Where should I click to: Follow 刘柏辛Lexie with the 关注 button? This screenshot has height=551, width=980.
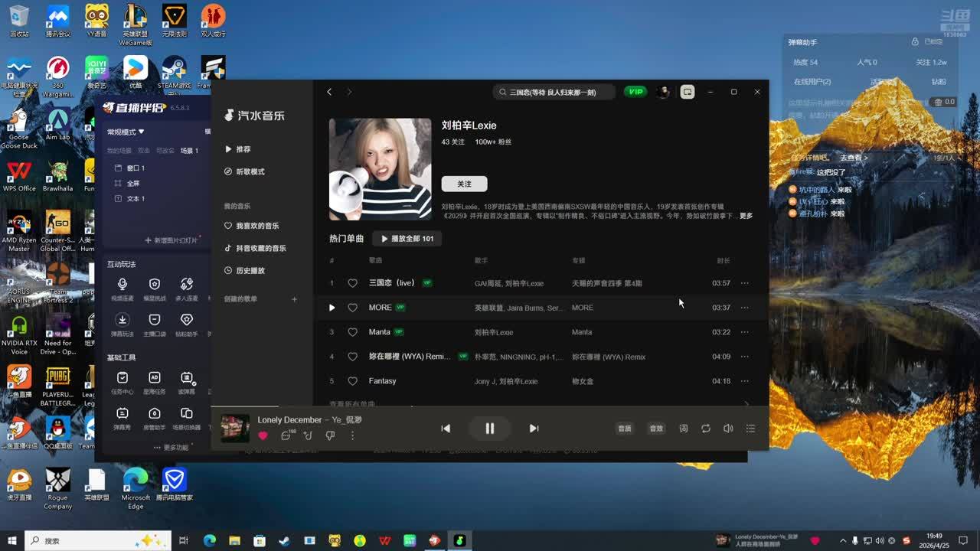pos(464,184)
